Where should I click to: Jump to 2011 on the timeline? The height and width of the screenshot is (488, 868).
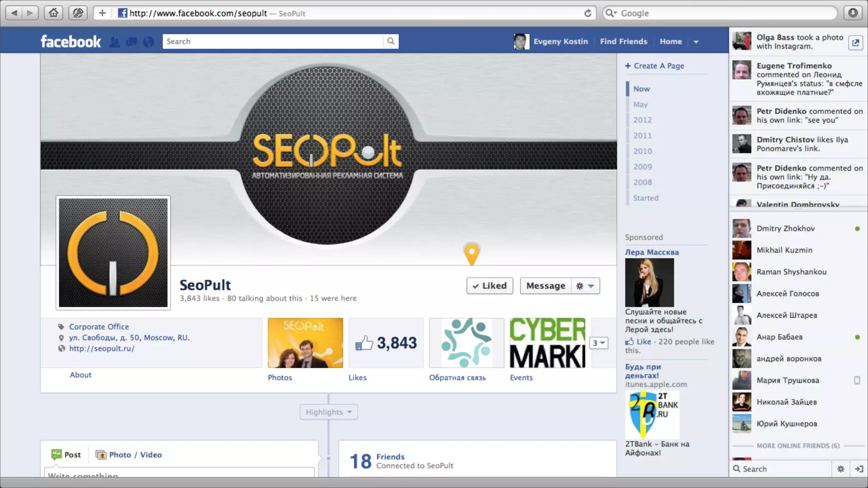643,136
